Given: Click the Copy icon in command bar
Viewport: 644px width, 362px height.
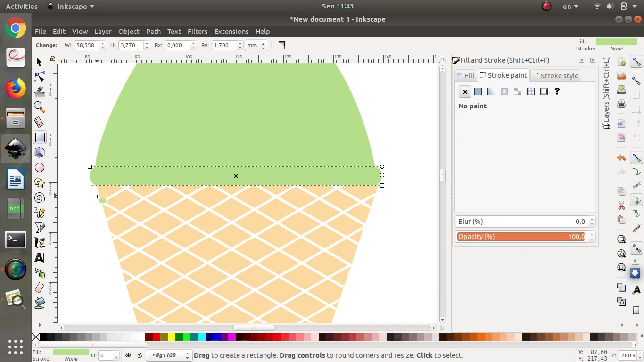Looking at the screenshot, I should (x=621, y=191).
